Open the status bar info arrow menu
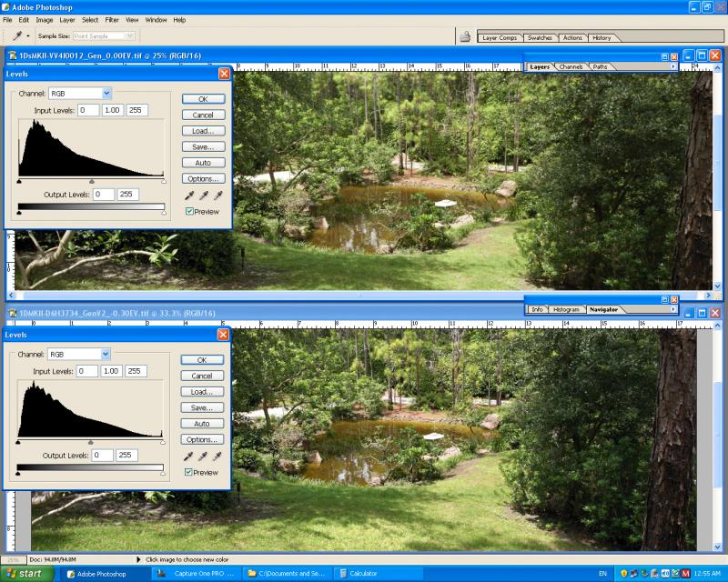 coord(138,560)
